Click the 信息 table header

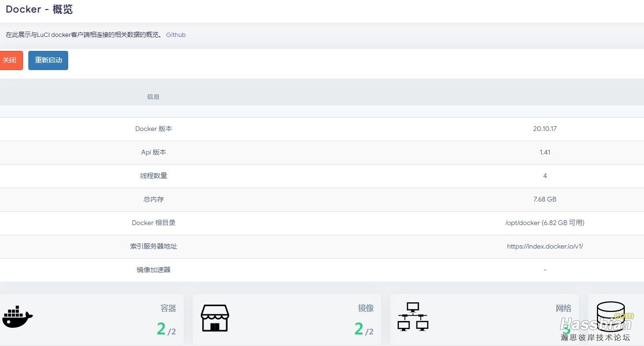[153, 97]
